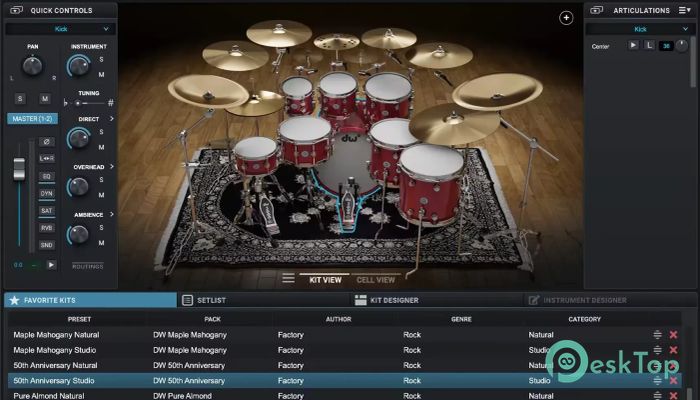Screen dimensions: 700x400
Task: Toggle the DYN dynamics button
Action: (46, 193)
